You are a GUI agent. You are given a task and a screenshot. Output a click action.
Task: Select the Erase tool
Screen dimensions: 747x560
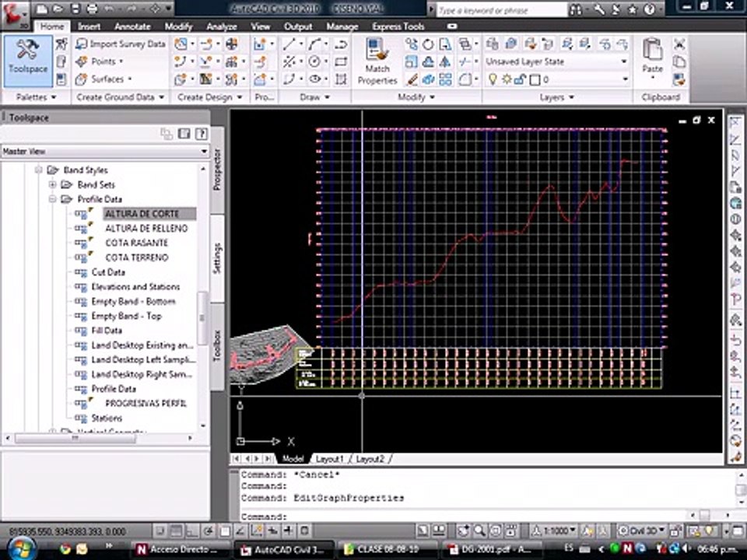point(412,79)
